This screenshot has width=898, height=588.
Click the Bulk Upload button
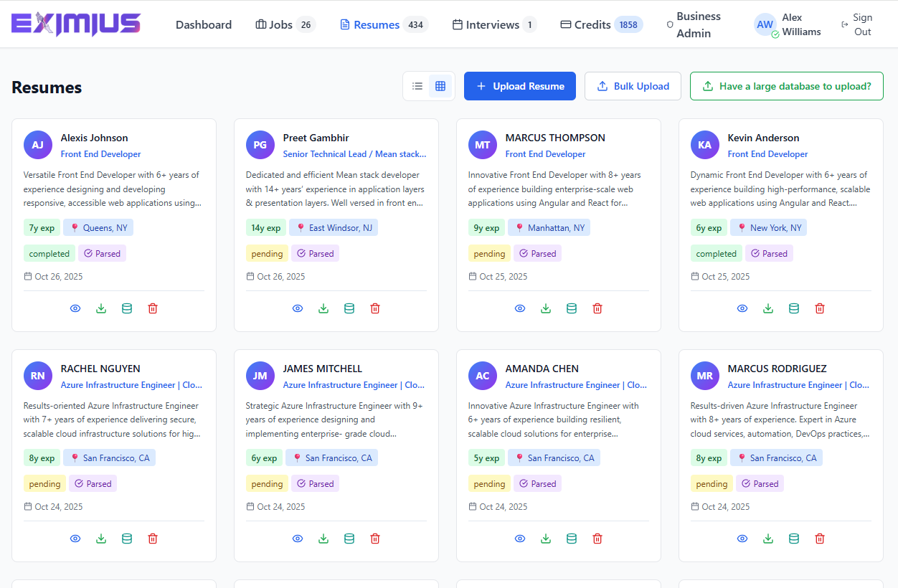(633, 86)
